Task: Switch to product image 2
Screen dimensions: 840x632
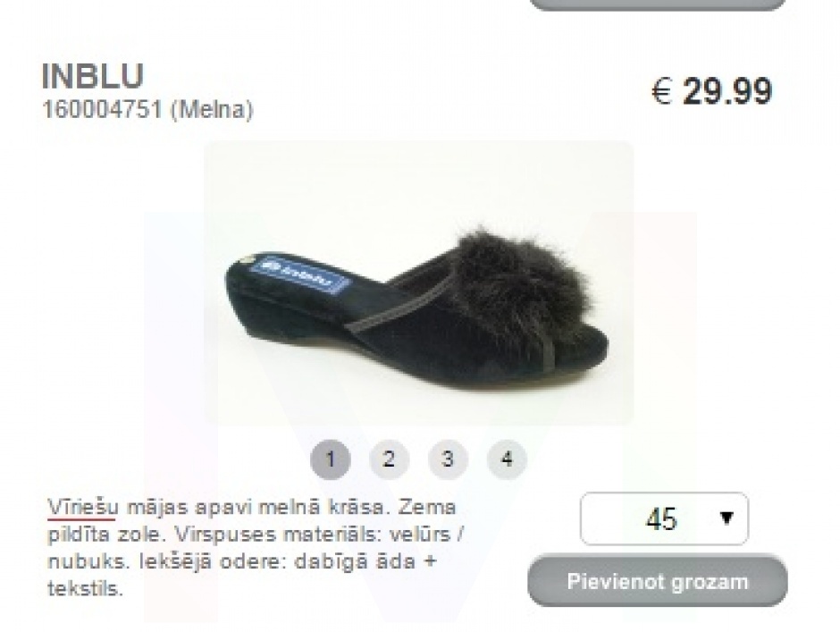Action: pos(390,459)
